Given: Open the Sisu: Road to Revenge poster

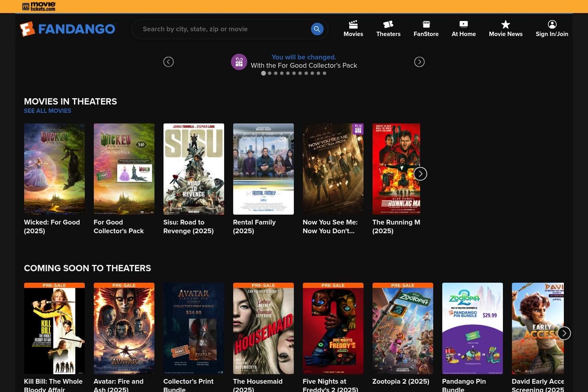Looking at the screenshot, I should click(x=194, y=169).
